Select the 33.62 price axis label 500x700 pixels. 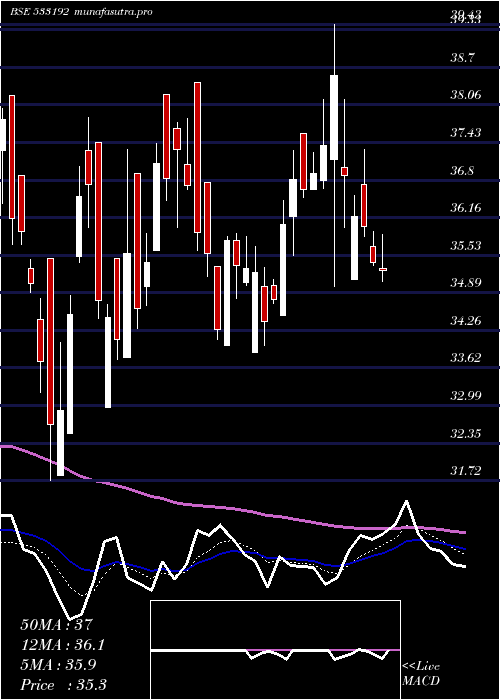[x=466, y=358]
